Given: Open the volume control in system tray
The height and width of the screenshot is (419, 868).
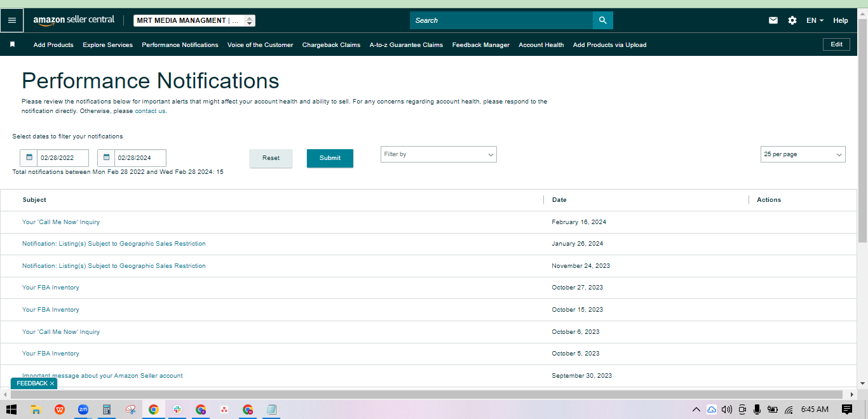Looking at the screenshot, I should click(x=727, y=409).
